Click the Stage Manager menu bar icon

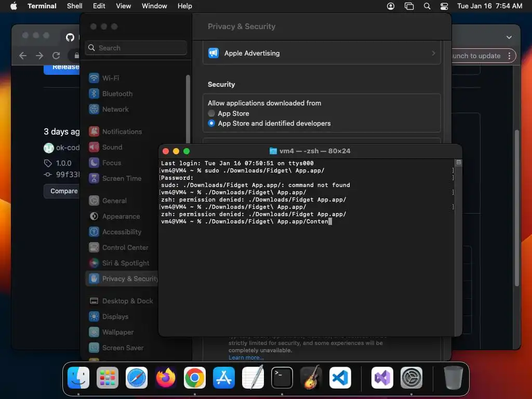[409, 6]
